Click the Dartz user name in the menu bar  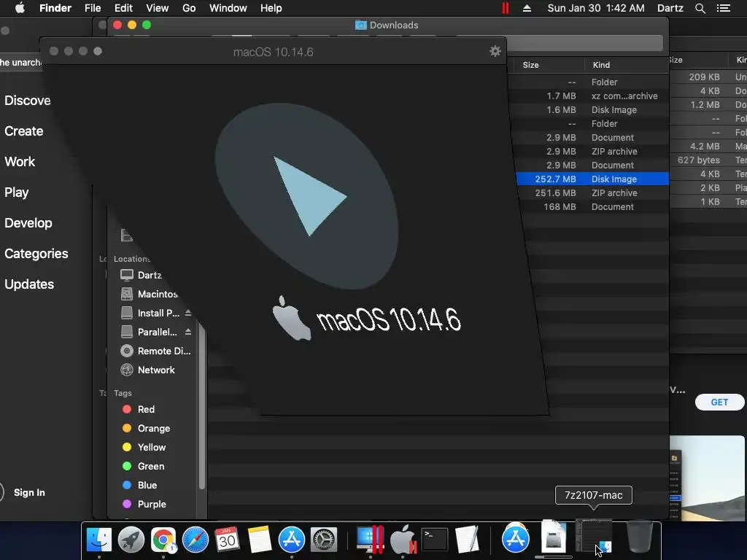coord(670,8)
